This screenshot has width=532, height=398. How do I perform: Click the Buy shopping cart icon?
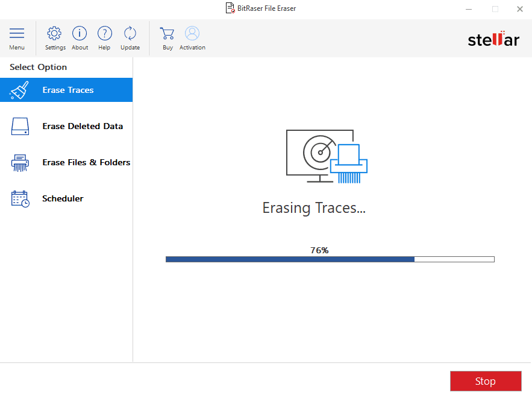(167, 33)
